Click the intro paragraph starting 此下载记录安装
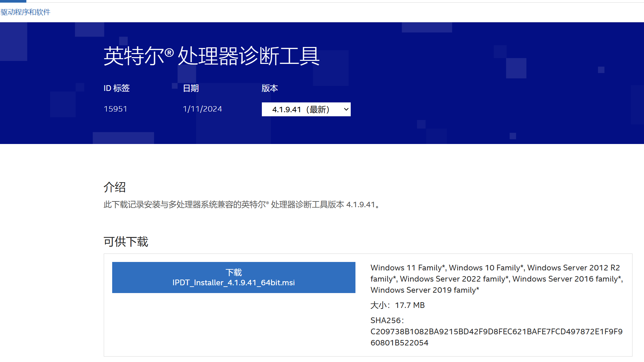This screenshot has width=644, height=362. point(243,204)
